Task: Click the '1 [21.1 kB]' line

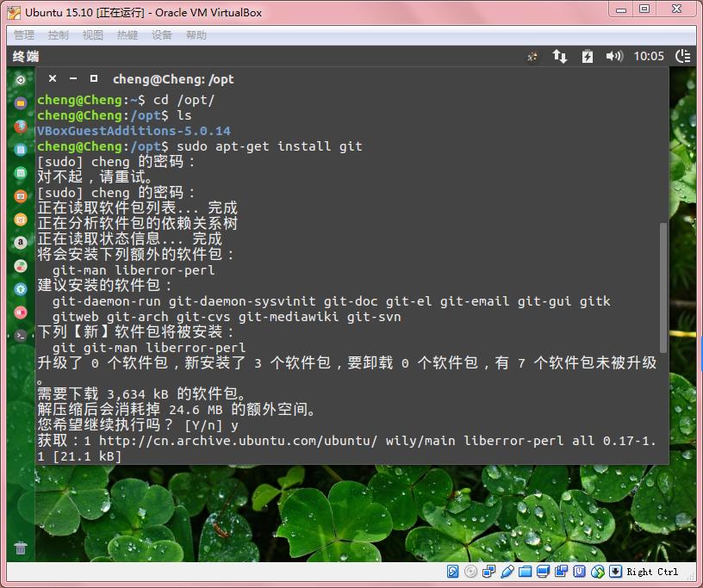Action: coord(79,456)
